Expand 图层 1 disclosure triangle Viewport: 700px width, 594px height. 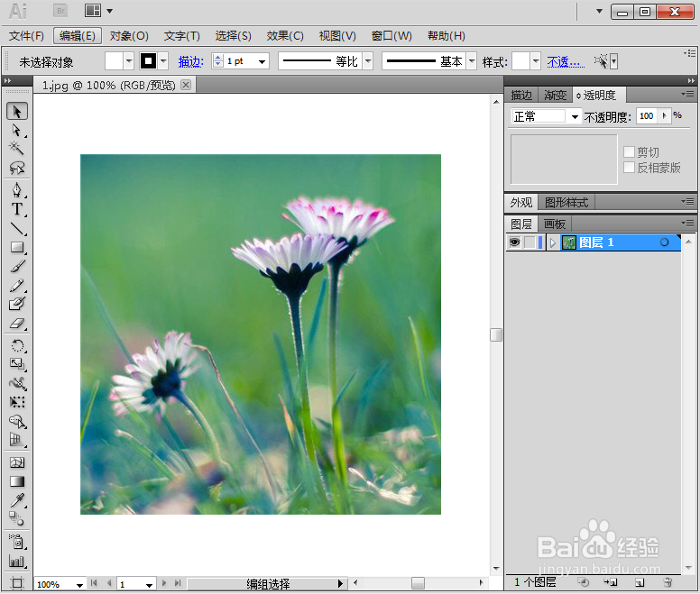coord(553,242)
